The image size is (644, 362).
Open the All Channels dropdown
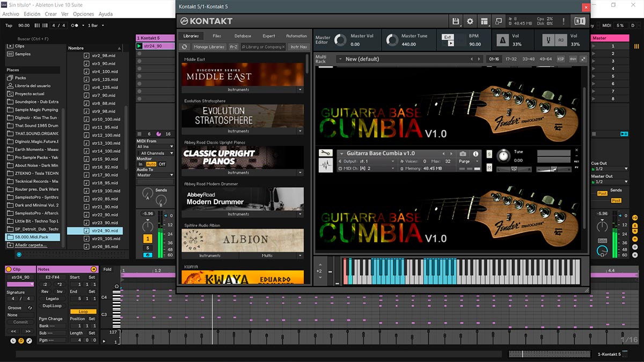click(x=155, y=153)
